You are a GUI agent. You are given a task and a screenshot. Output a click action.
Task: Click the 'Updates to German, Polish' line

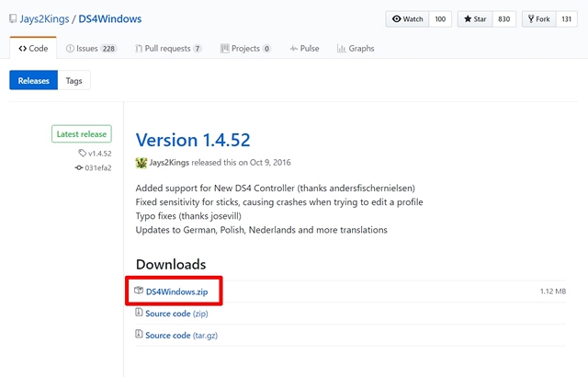point(261,230)
